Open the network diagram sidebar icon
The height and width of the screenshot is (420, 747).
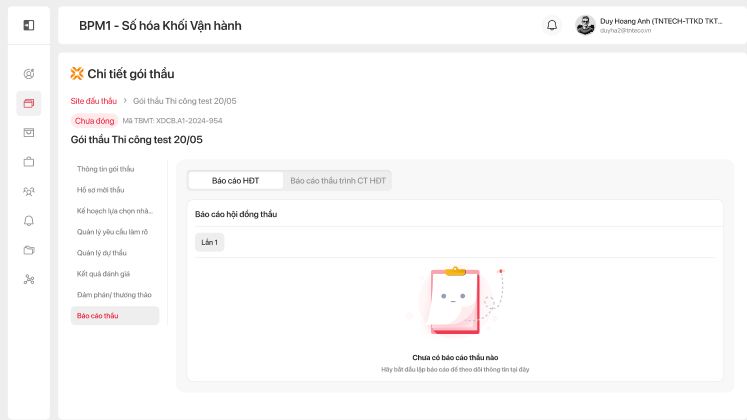point(29,279)
